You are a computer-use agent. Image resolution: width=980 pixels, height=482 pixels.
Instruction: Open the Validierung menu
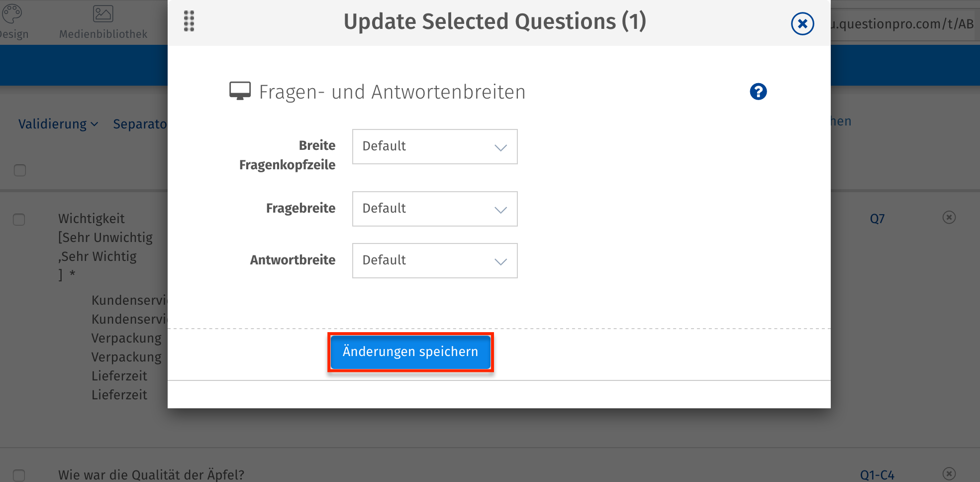tap(58, 124)
